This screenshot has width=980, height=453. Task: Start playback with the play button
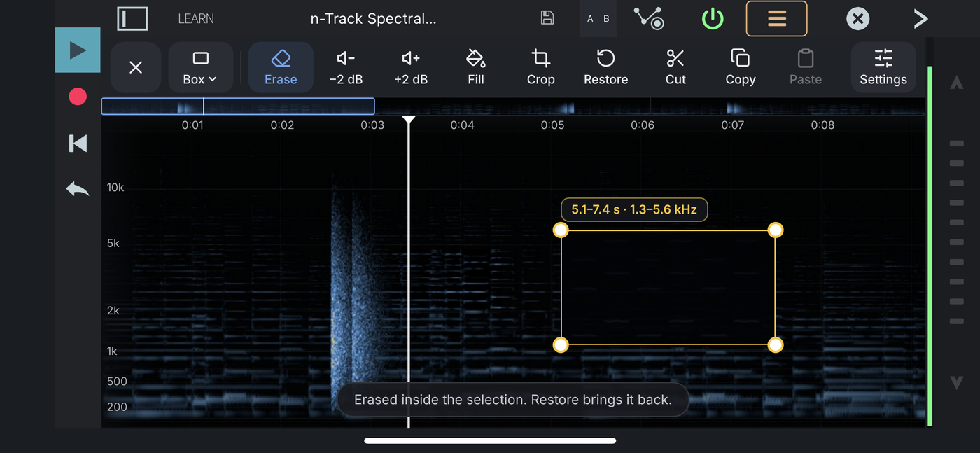coord(78,50)
